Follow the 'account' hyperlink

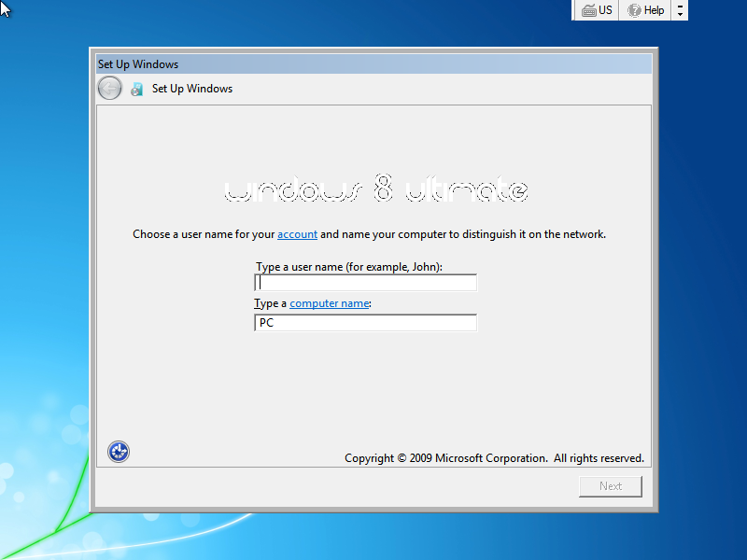pos(297,234)
